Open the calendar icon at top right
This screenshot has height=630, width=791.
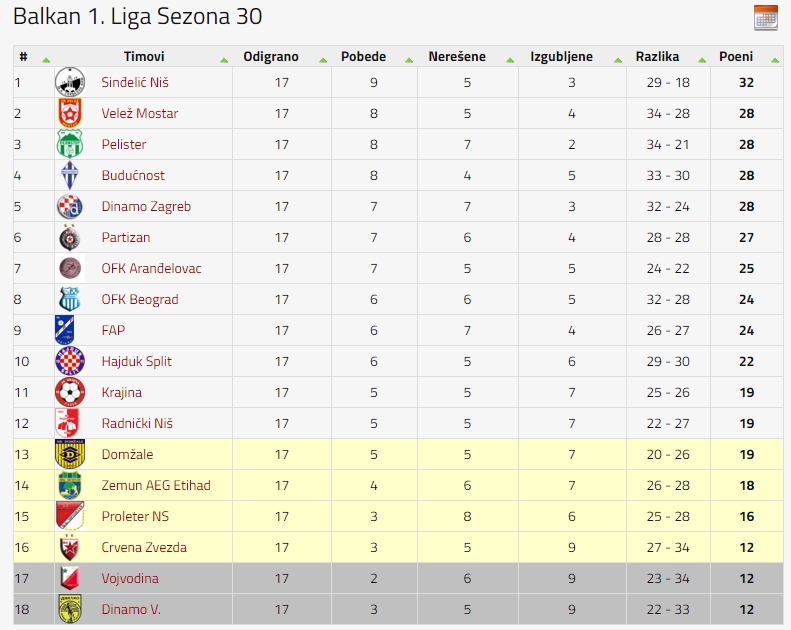pos(766,18)
